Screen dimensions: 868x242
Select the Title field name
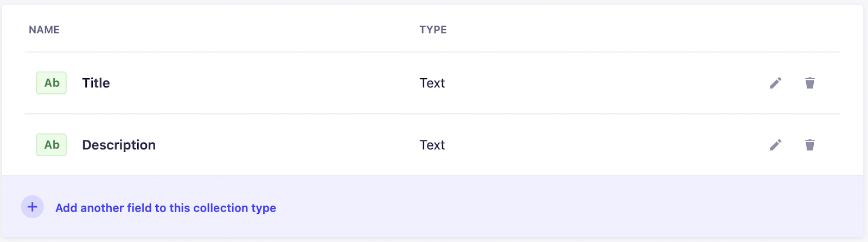[96, 83]
